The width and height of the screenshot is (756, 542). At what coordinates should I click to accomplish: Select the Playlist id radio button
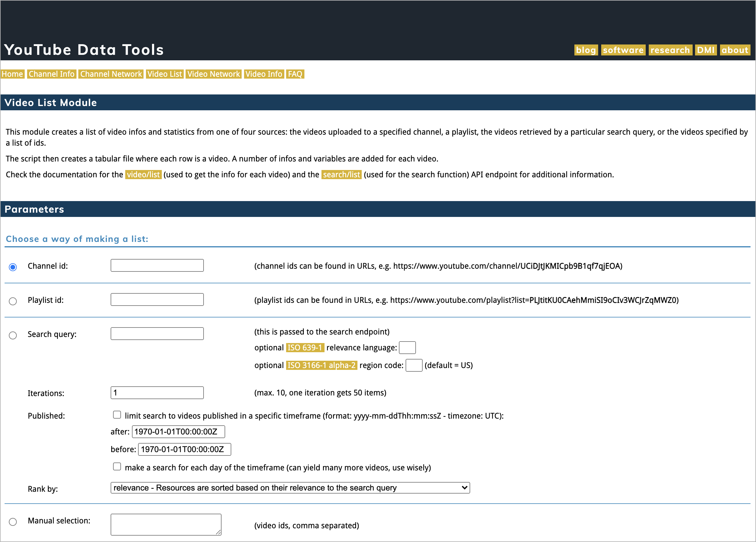13,301
